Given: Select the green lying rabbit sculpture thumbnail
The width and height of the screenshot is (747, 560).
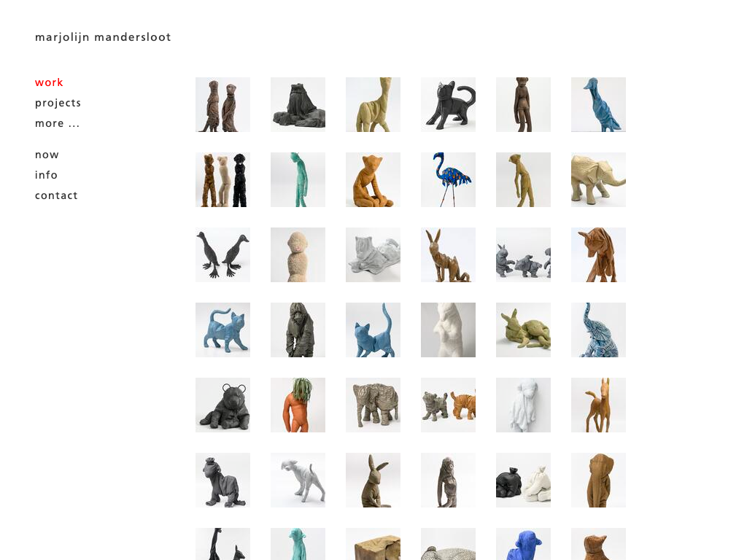Looking at the screenshot, I should (x=523, y=330).
